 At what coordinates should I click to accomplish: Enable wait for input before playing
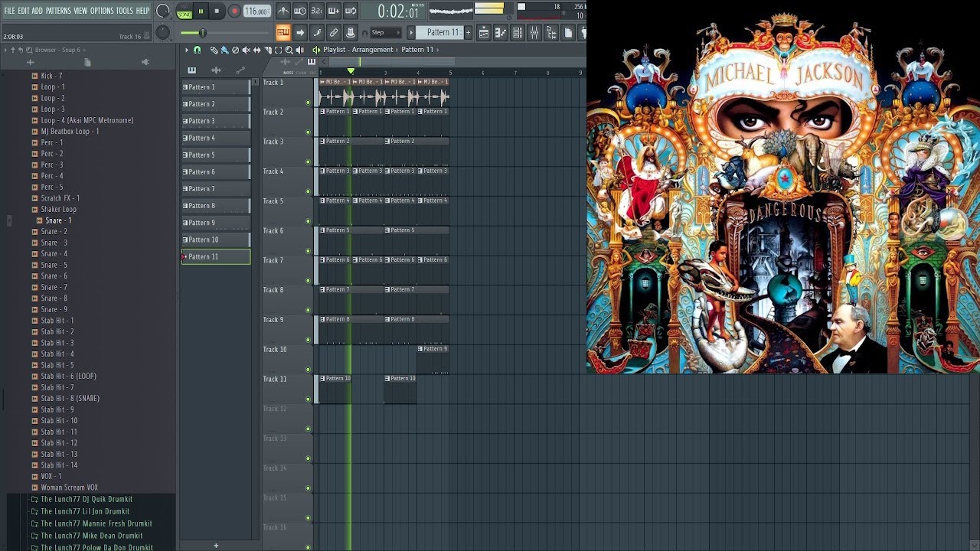coord(300,11)
